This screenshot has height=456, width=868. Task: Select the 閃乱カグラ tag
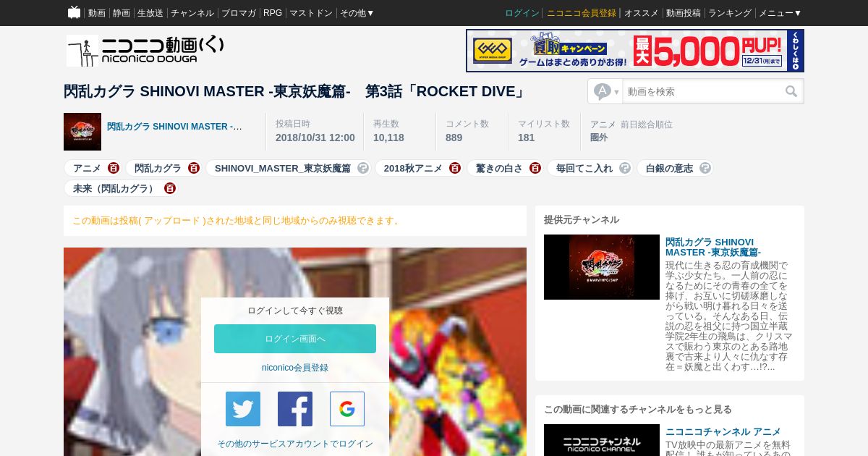pos(158,168)
